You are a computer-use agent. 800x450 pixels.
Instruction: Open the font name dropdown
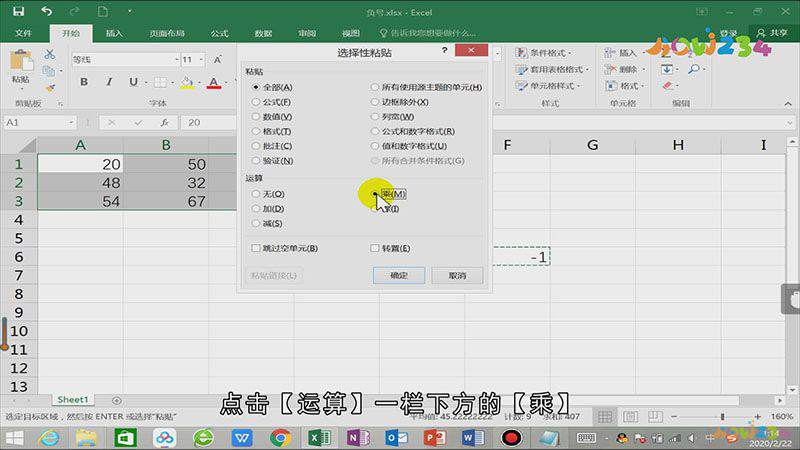click(177, 60)
